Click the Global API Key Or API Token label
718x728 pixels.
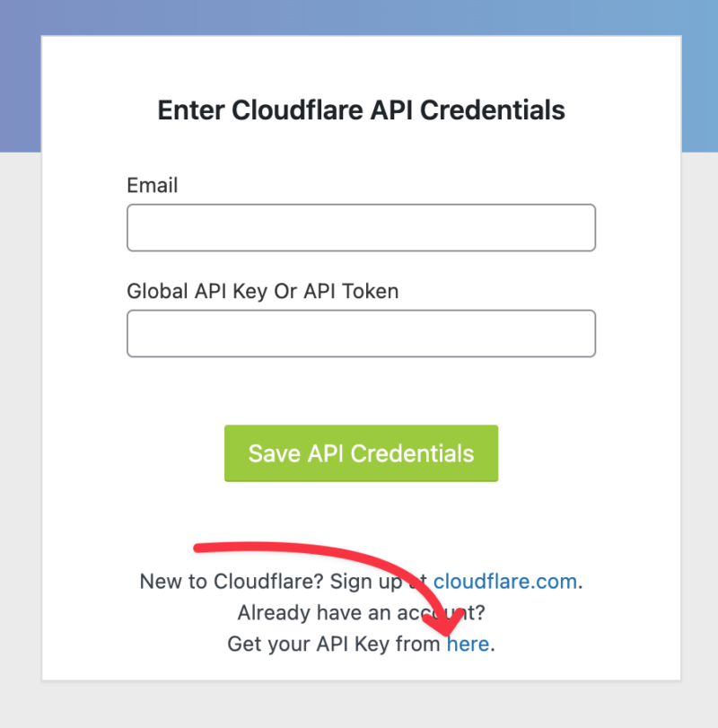(262, 291)
